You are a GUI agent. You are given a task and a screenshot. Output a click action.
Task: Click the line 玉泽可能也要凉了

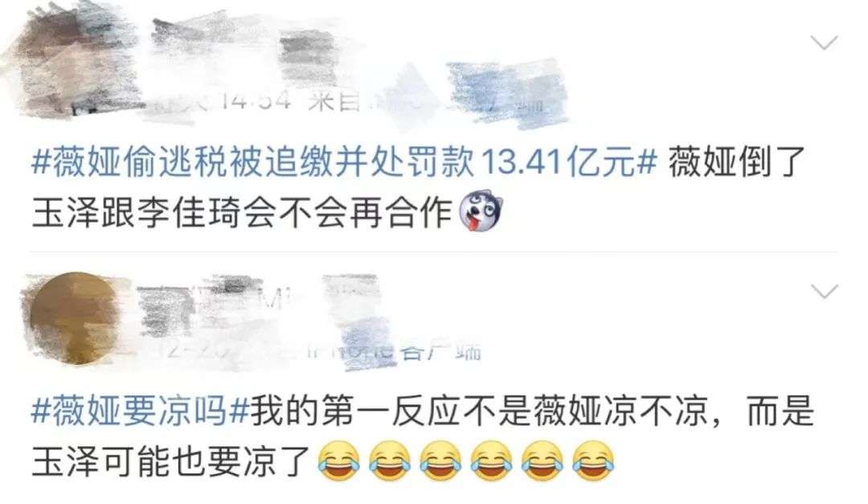172,461
